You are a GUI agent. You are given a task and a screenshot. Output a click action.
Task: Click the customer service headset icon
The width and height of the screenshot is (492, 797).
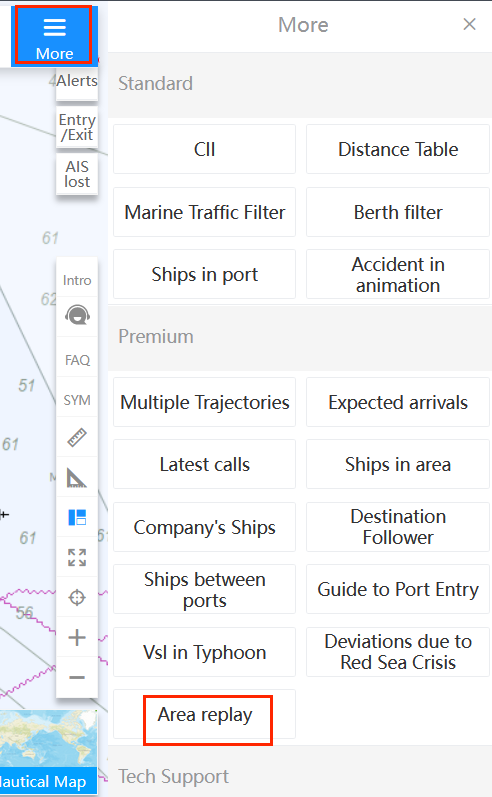tap(77, 316)
